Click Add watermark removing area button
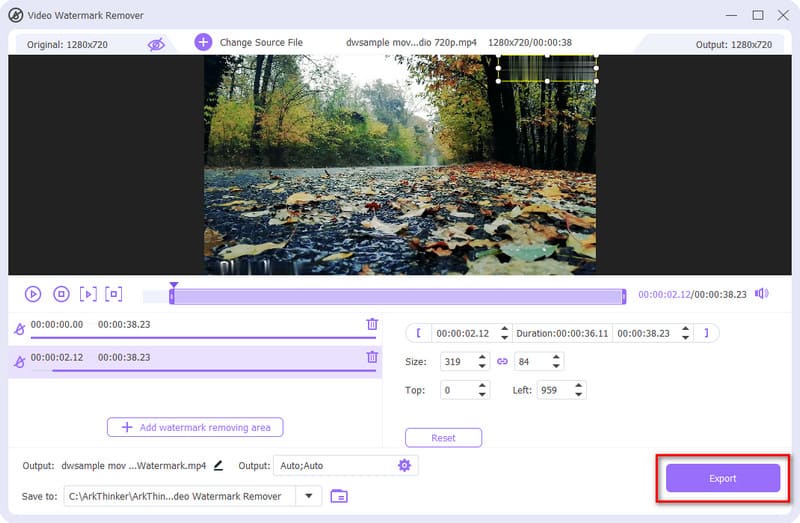800x523 pixels. [x=195, y=427]
